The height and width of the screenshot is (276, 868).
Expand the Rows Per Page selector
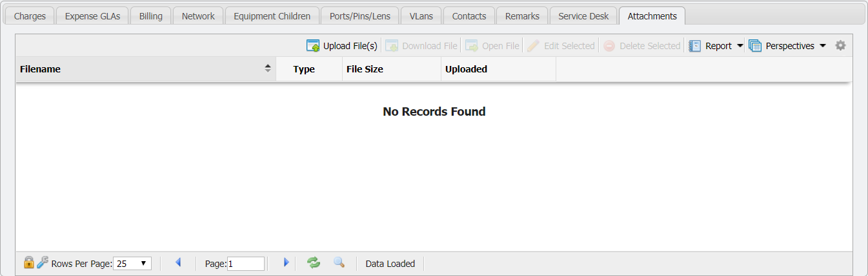132,264
